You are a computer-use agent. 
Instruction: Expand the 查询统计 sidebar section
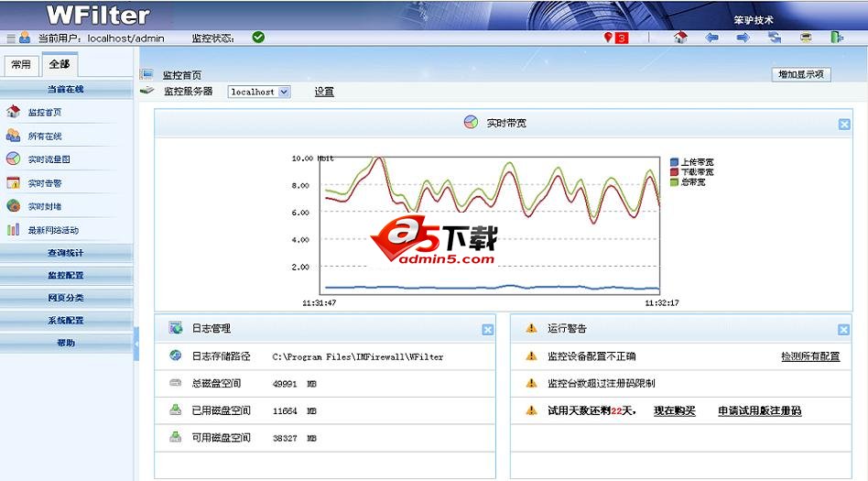(66, 253)
